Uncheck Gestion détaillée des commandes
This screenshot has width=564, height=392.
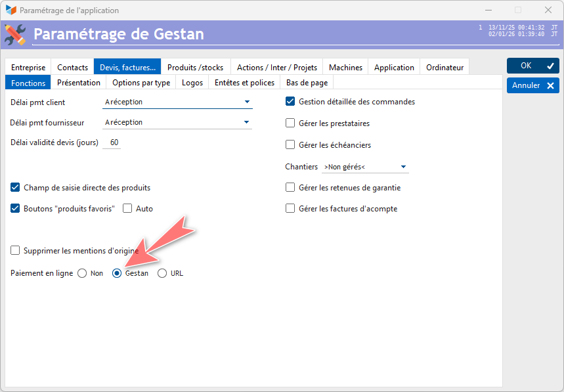[x=290, y=102]
